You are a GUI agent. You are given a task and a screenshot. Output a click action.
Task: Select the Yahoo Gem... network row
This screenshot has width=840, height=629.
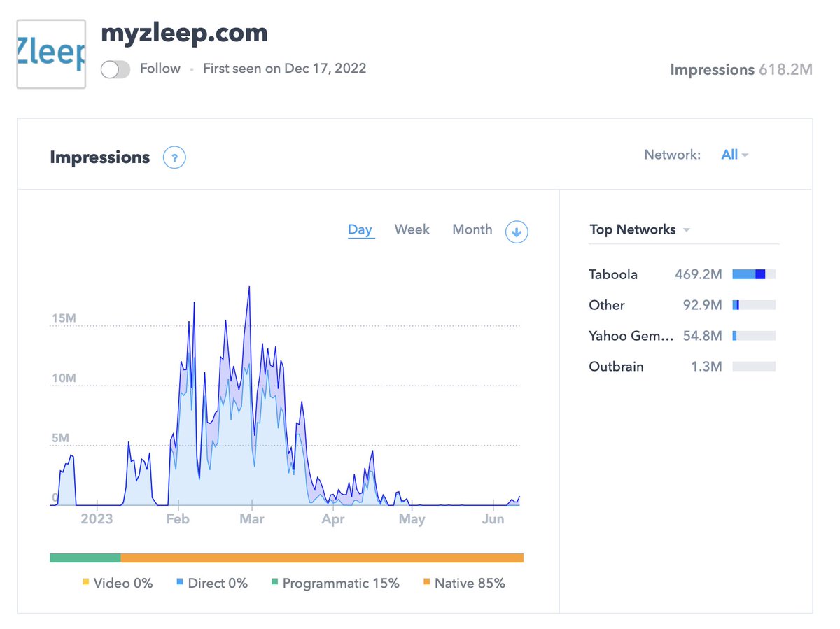coord(682,336)
